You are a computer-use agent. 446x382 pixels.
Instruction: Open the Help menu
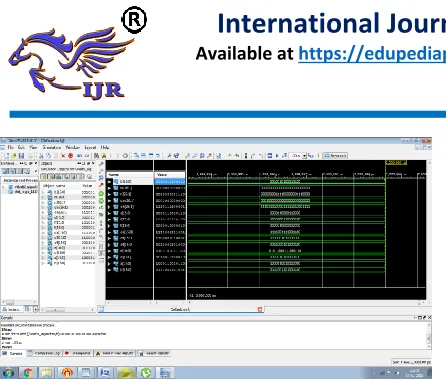tap(105, 147)
